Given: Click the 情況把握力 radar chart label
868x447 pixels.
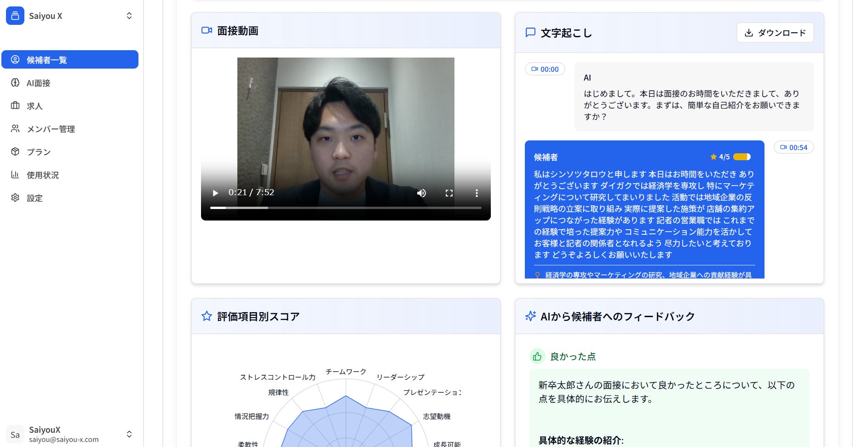Looking at the screenshot, I should (x=252, y=416).
